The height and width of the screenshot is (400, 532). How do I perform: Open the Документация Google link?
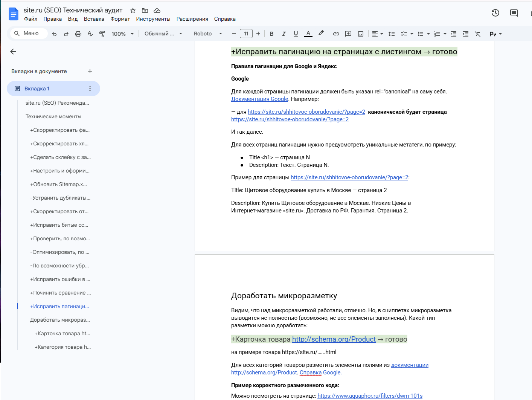point(259,99)
